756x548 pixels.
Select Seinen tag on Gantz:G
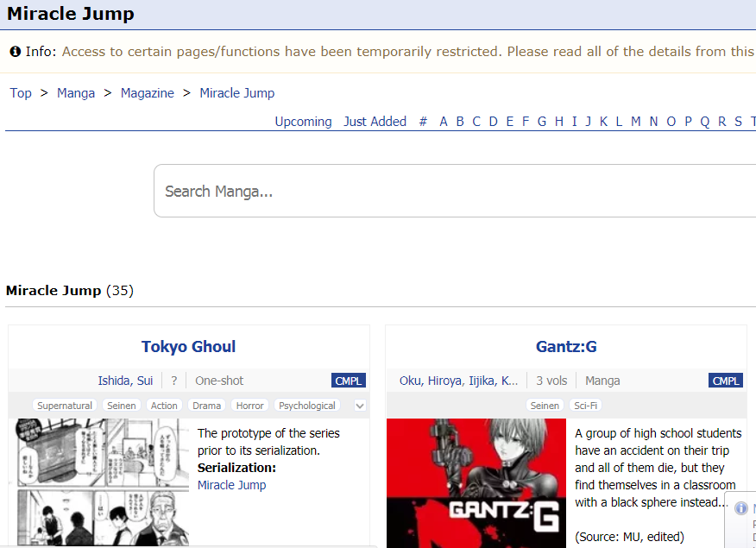[x=545, y=406]
